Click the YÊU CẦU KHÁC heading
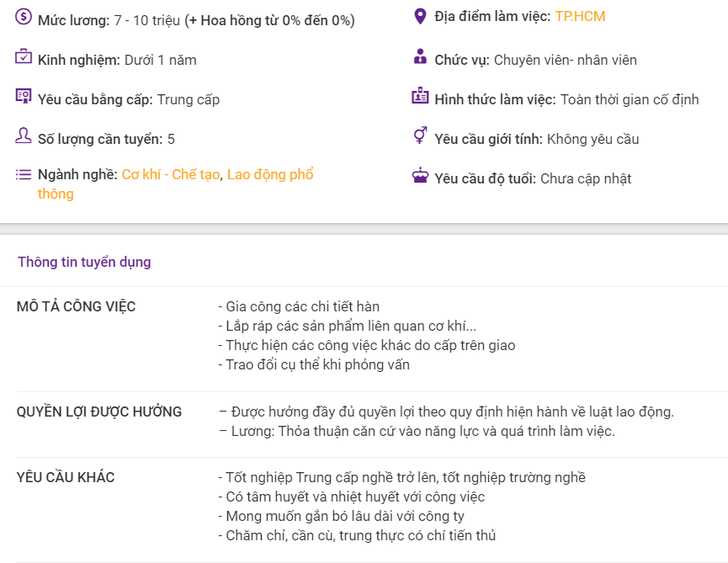 66,477
